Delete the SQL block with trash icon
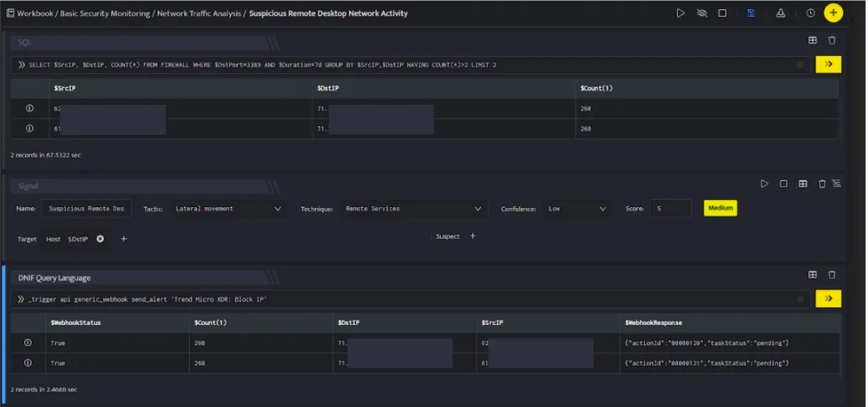 coord(831,40)
